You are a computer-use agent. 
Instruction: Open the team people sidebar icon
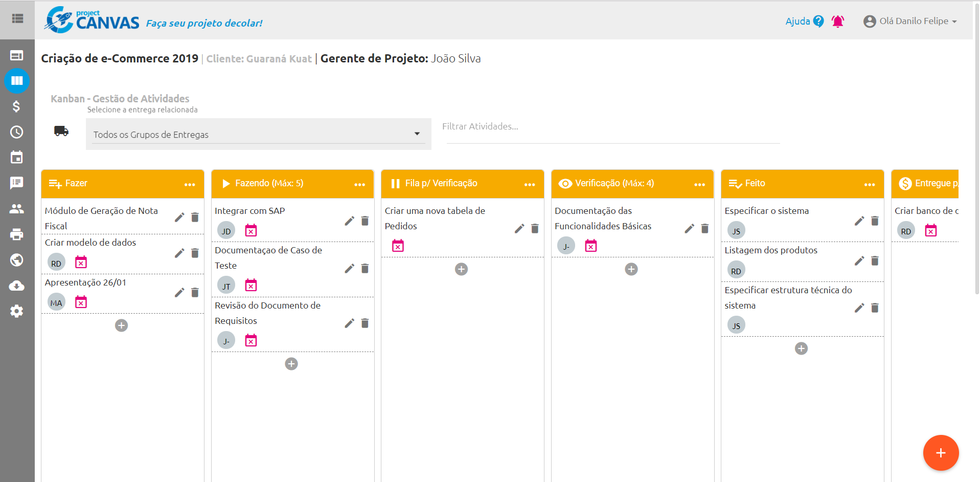pos(17,209)
